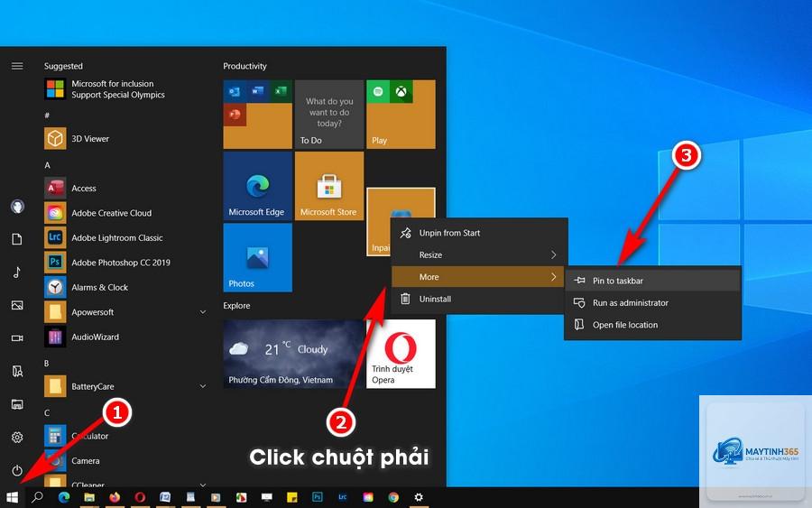Click the Explore group title
The height and width of the screenshot is (508, 812).
(x=236, y=306)
